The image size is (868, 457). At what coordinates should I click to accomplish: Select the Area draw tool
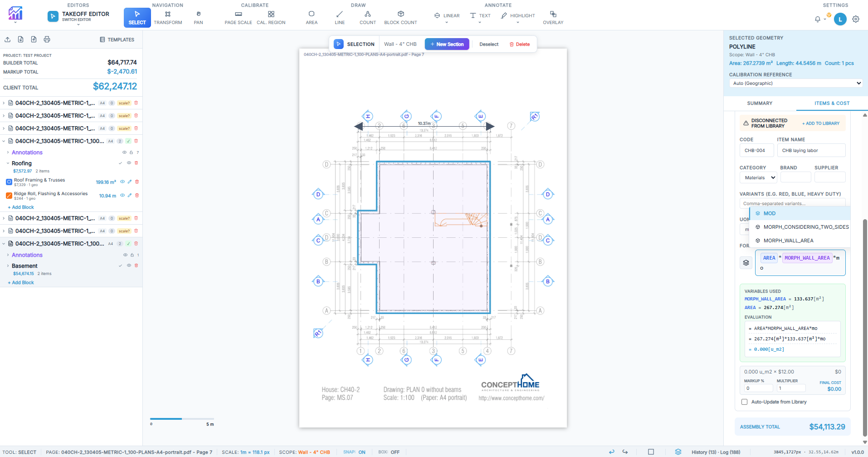pyautogui.click(x=312, y=18)
